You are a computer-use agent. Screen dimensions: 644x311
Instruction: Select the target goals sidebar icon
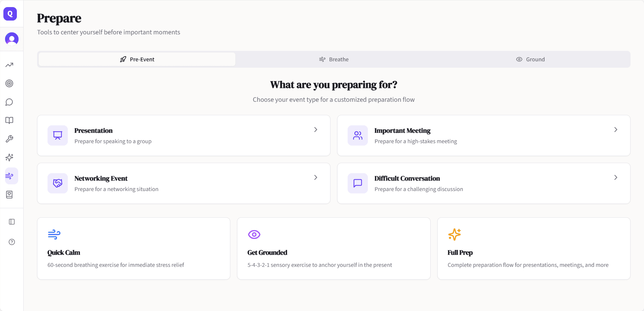pyautogui.click(x=9, y=84)
